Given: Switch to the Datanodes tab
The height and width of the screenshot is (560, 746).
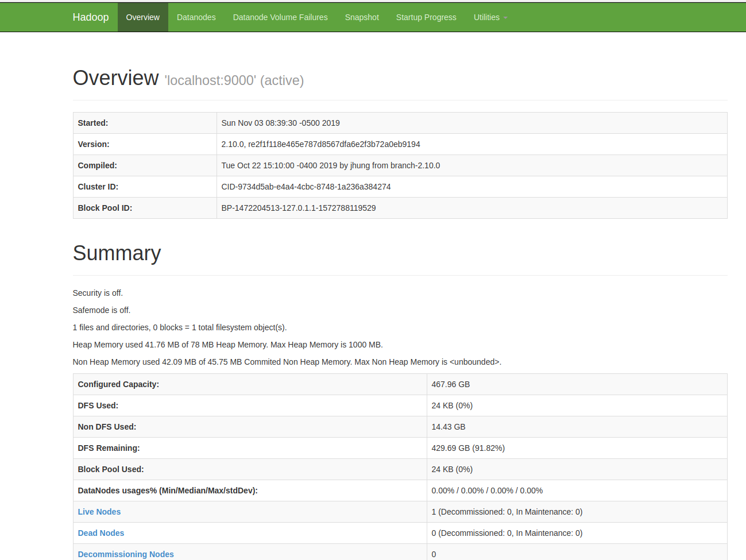Looking at the screenshot, I should [196, 17].
